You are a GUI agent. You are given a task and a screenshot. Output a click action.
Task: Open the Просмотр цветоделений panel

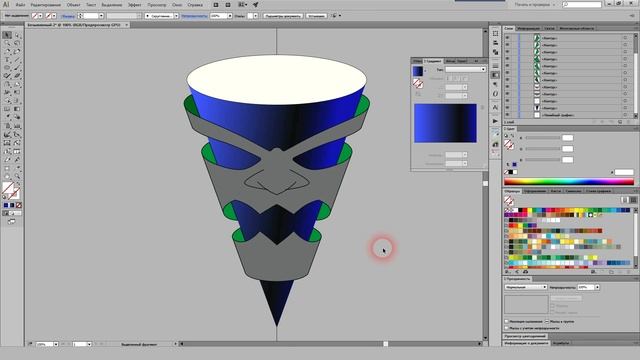click(524, 336)
